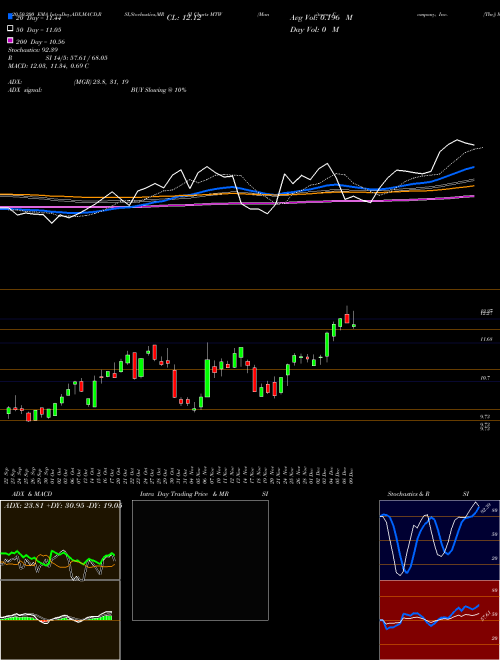The width and height of the screenshot is (500, 660).
Task: Click the tallest green candlestick near 06 Nov
Action: (207, 378)
